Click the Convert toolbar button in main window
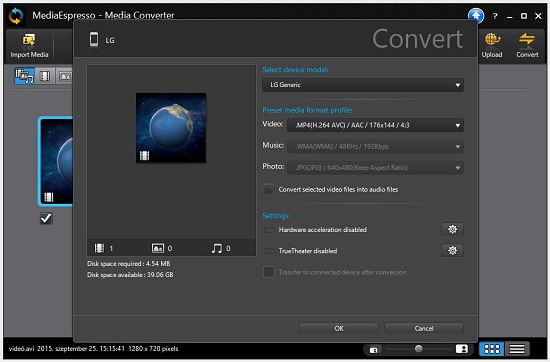 (527, 45)
